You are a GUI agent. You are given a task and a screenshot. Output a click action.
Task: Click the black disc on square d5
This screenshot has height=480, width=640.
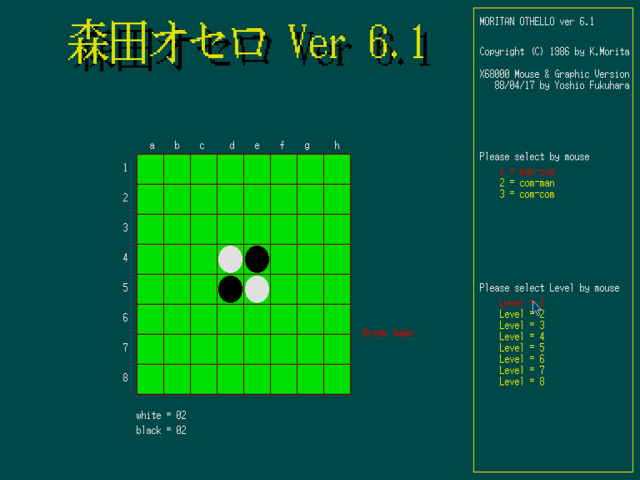[x=231, y=289]
